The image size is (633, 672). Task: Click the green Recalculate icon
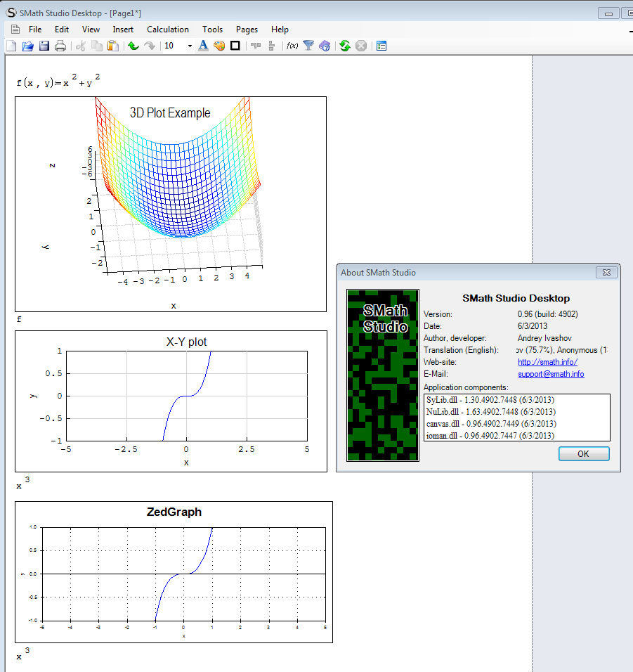point(345,46)
